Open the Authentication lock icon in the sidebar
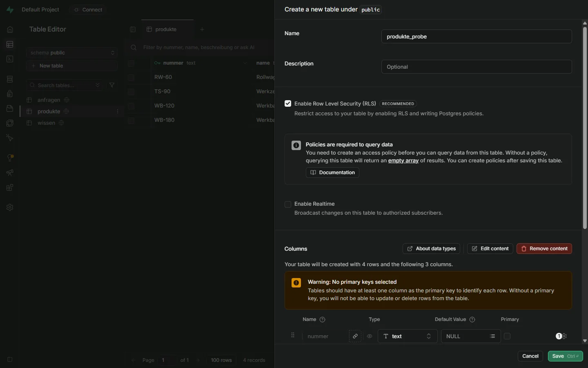Image resolution: width=588 pixels, height=368 pixels. [x=10, y=94]
